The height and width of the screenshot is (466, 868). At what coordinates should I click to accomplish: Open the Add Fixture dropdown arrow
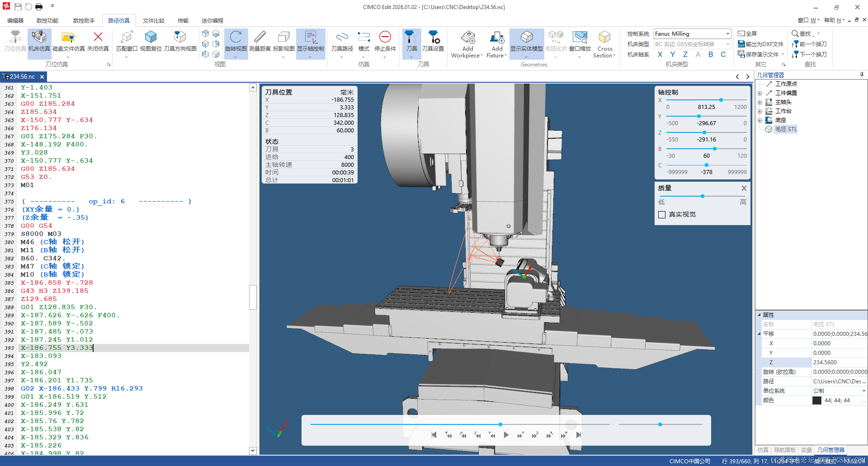tap(505, 56)
